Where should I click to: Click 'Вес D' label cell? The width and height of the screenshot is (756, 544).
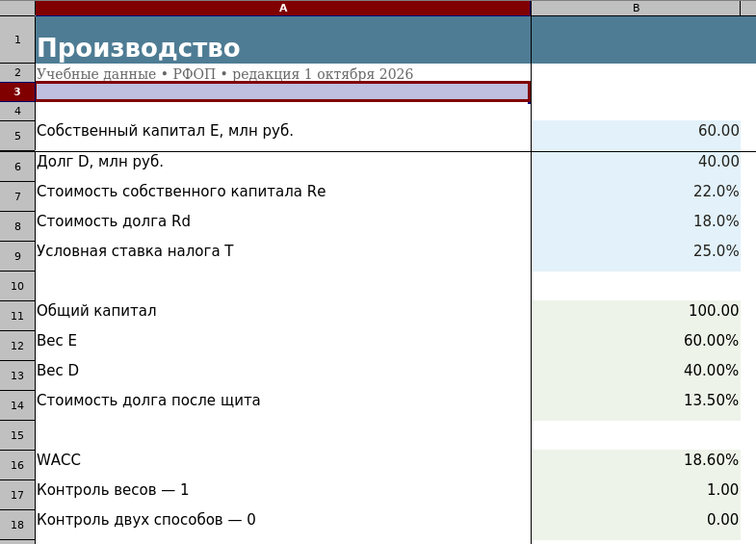coord(283,376)
